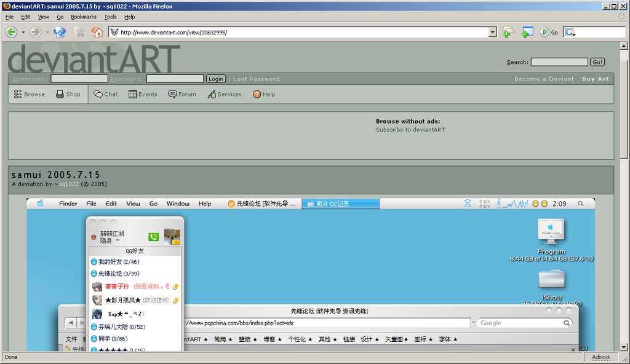630x364 pixels.
Task: Open deviantART Browse section
Action: [x=30, y=94]
